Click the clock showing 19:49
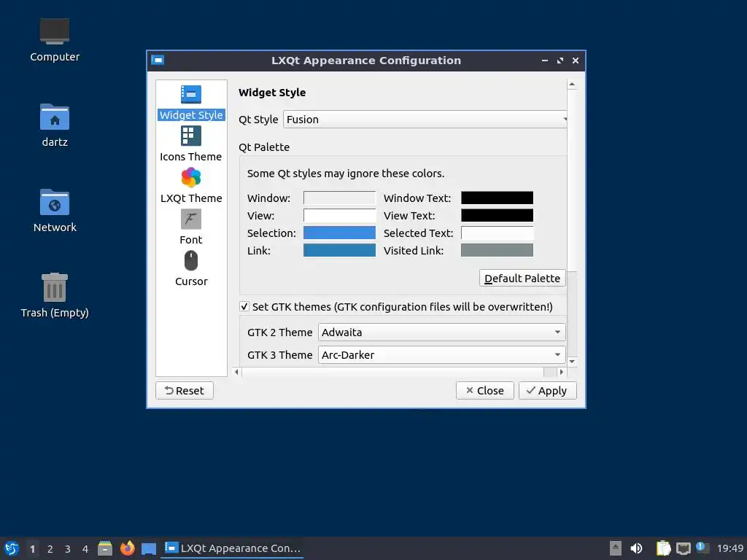This screenshot has width=747, height=560. [729, 548]
